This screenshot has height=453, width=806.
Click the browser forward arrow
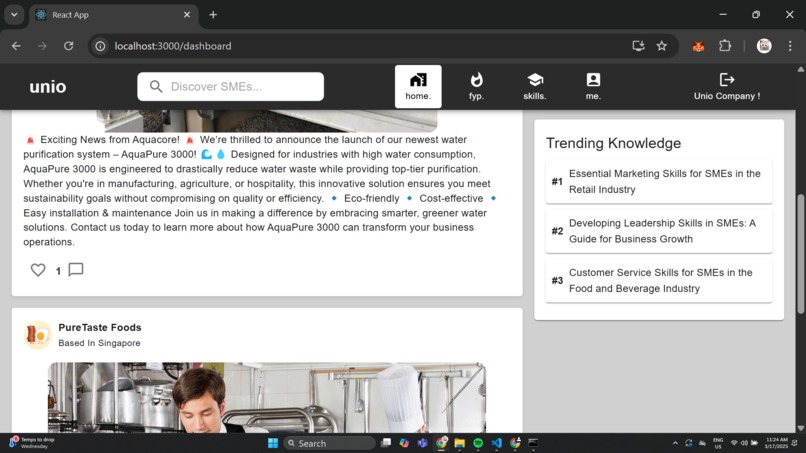pyautogui.click(x=42, y=46)
